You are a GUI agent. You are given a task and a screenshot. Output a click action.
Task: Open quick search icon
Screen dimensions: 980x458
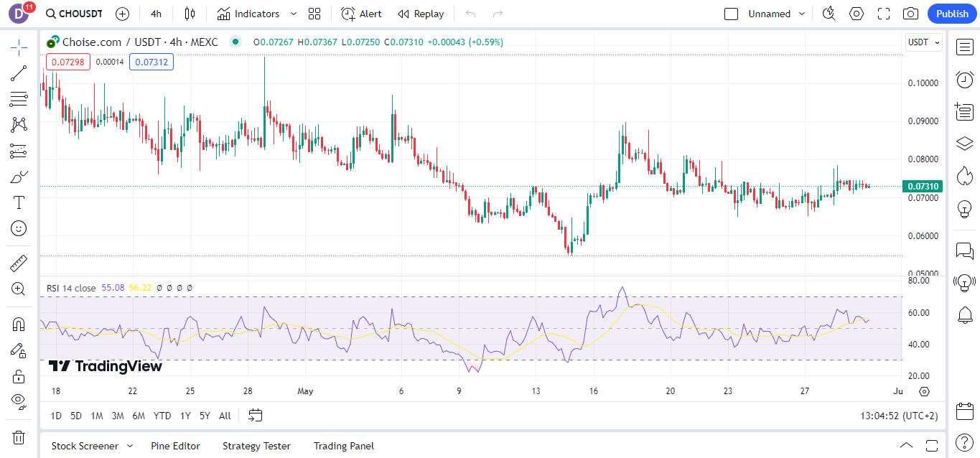click(829, 14)
